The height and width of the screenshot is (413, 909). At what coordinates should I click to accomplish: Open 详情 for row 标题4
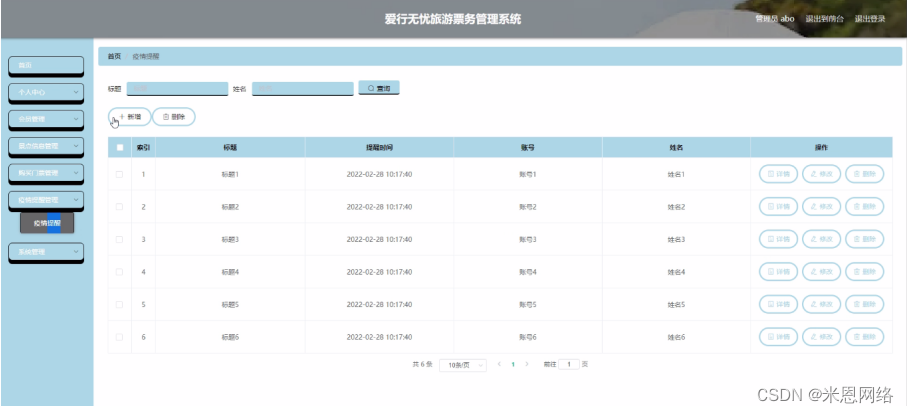[778, 271]
